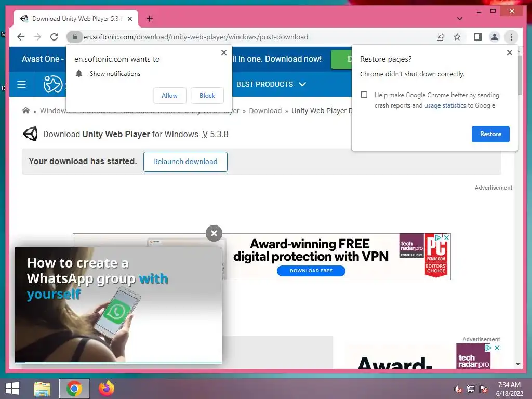Screen dimensions: 532x399
Task: Reload the page with refresh icon
Action: (54, 37)
